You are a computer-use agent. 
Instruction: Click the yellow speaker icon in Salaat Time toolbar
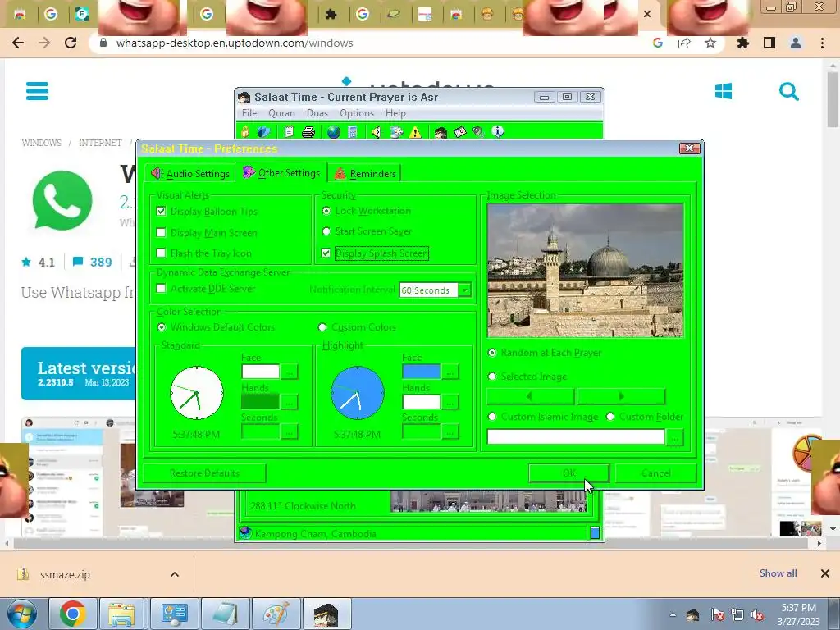(x=376, y=132)
